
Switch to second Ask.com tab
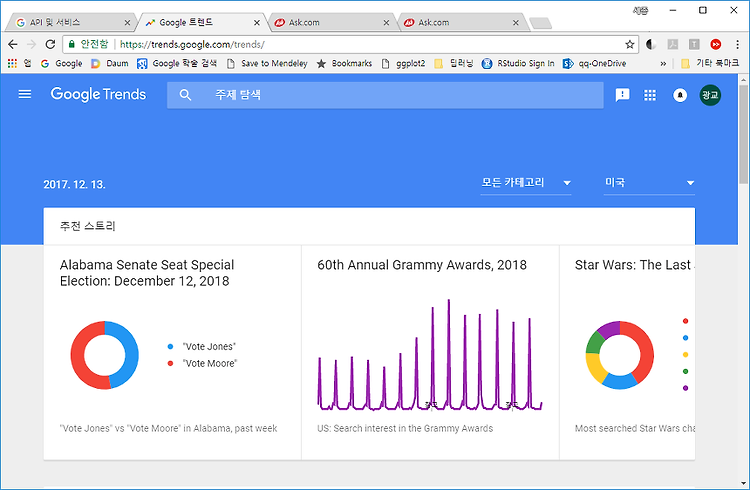[461, 22]
